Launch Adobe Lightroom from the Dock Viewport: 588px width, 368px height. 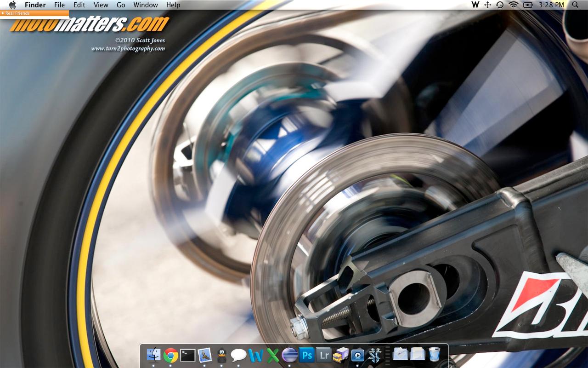click(323, 355)
